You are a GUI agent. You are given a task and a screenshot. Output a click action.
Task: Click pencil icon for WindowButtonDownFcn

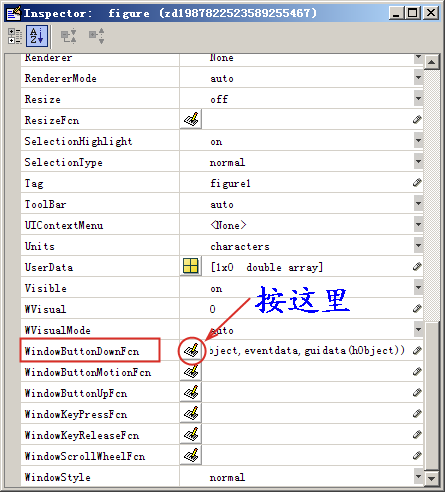pos(417,350)
